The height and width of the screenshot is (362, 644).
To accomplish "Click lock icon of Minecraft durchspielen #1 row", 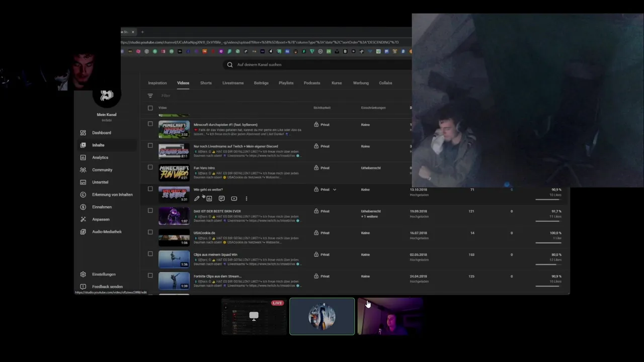I will (316, 125).
